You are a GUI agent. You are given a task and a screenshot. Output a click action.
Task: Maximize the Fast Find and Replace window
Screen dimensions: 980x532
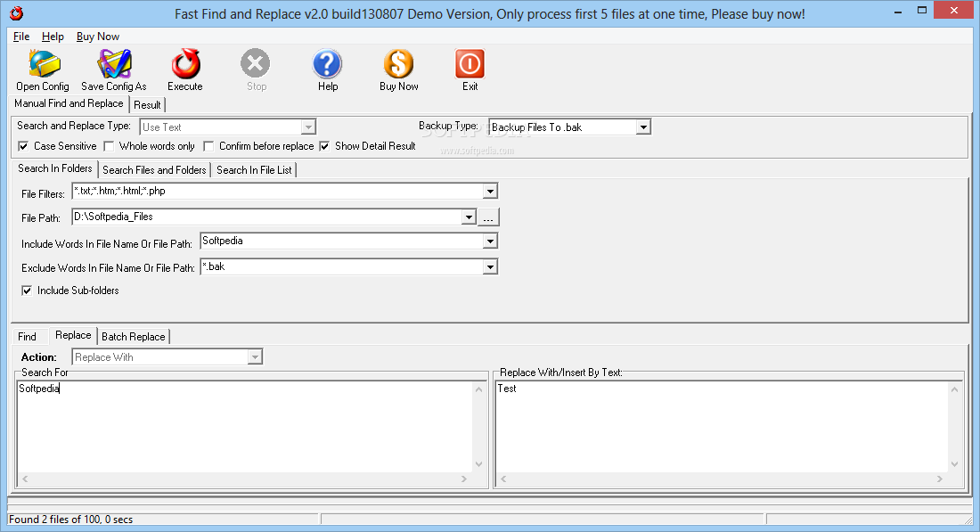[x=922, y=11]
